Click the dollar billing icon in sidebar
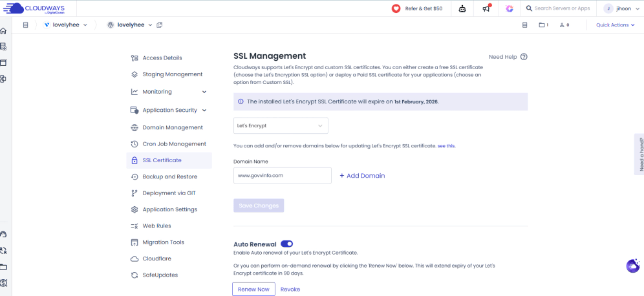 (3, 282)
